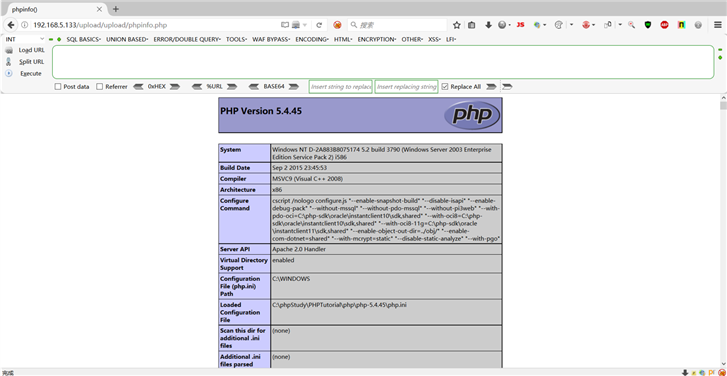Click the right arrow of 0xHEX encode
727x376 pixels.
point(174,87)
